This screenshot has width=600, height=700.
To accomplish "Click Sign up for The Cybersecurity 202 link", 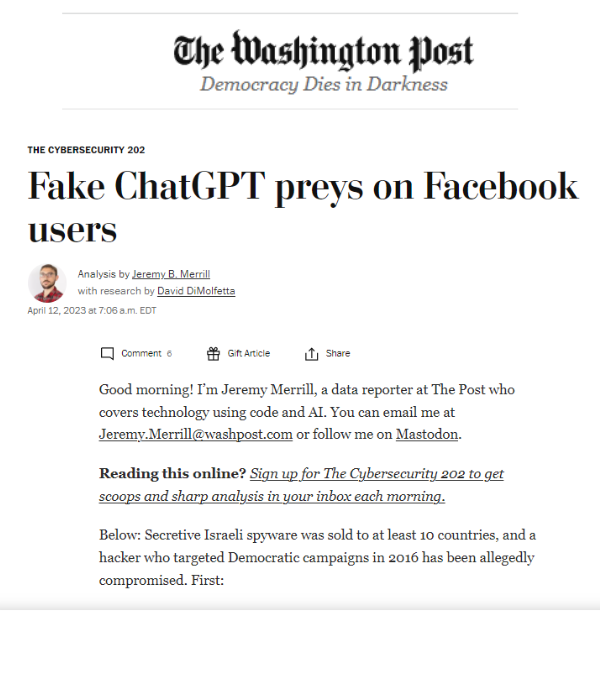I will point(376,474).
